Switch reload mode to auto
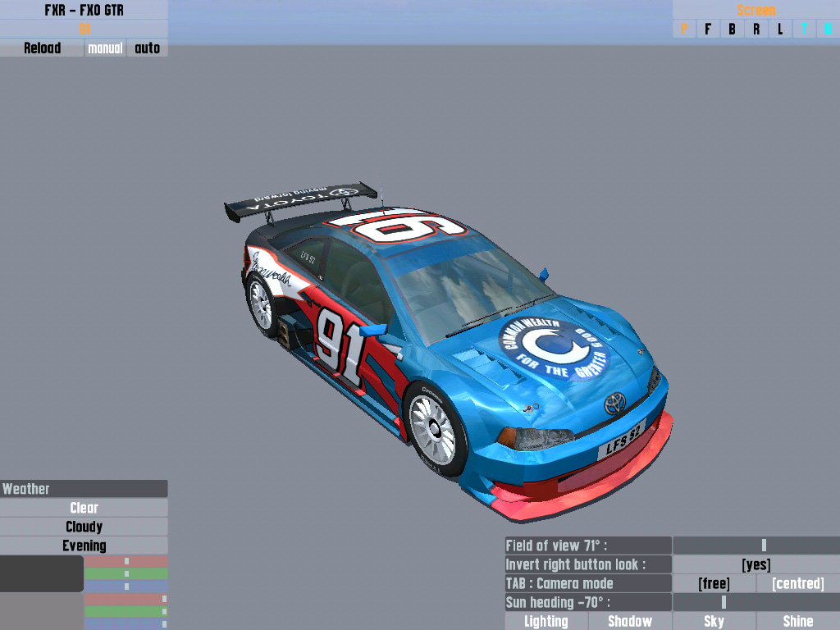The image size is (840, 630). click(148, 48)
